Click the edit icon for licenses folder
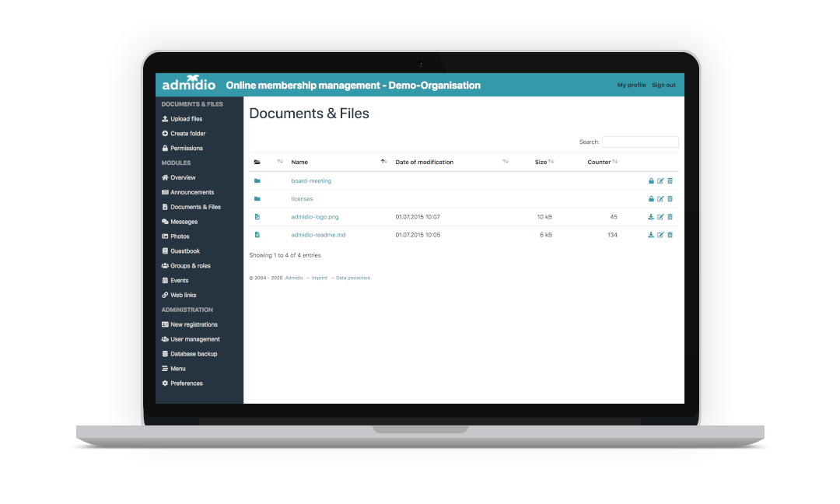Viewport: 840px width, 504px height. [660, 199]
